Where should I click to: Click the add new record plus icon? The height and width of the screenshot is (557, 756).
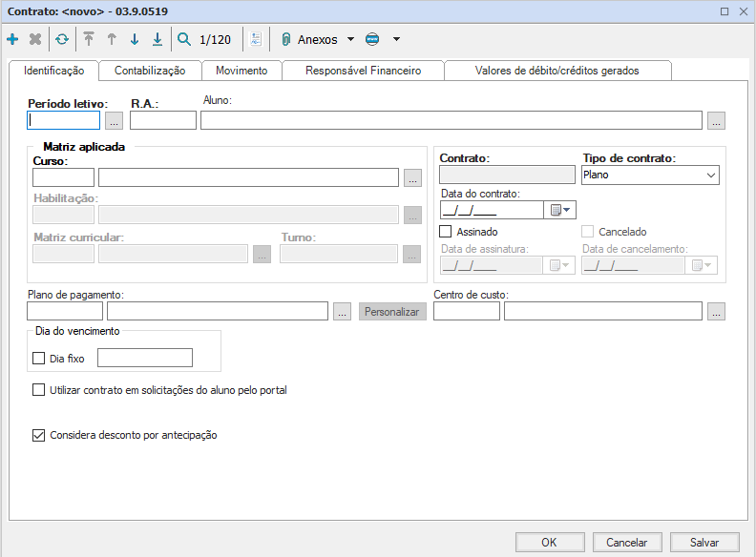[x=12, y=40]
